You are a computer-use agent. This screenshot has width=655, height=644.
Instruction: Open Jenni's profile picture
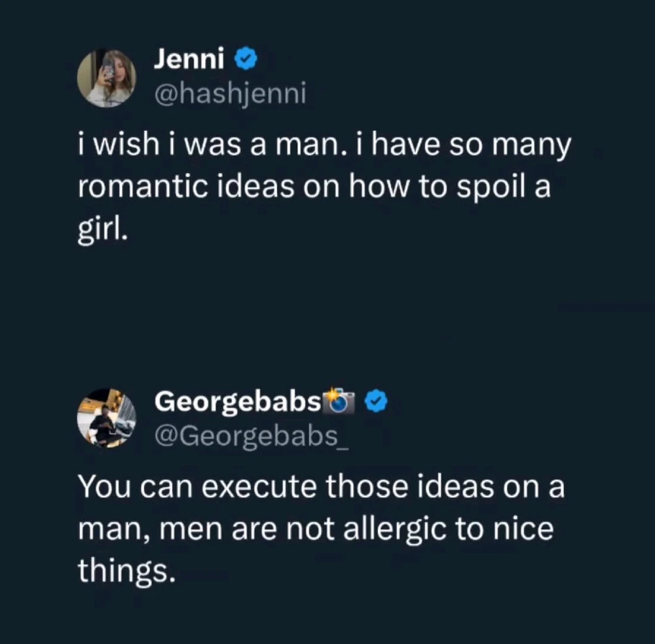click(x=106, y=78)
